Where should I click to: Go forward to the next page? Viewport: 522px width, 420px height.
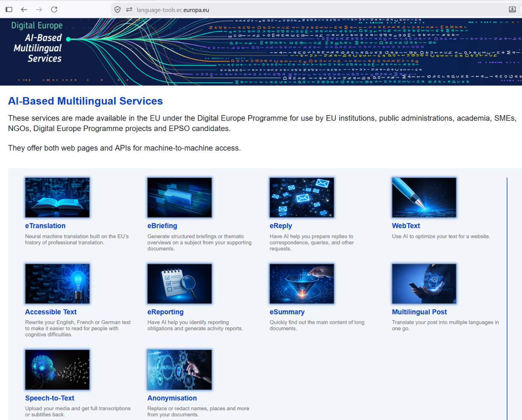point(39,10)
